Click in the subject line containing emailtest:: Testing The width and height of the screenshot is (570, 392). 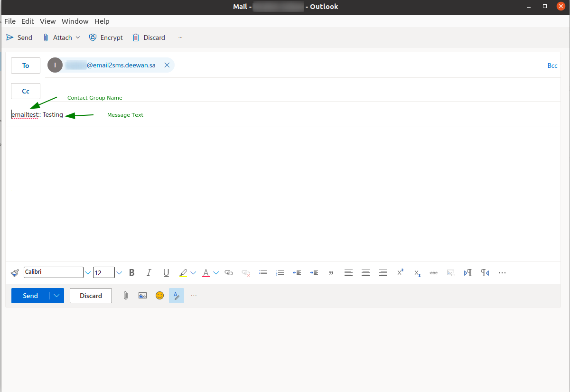pyautogui.click(x=284, y=115)
